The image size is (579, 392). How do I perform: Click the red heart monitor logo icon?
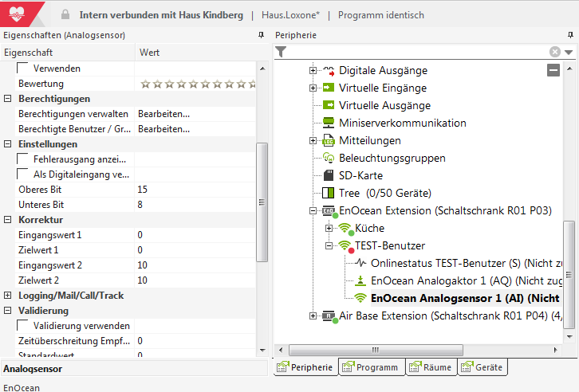click(x=17, y=14)
